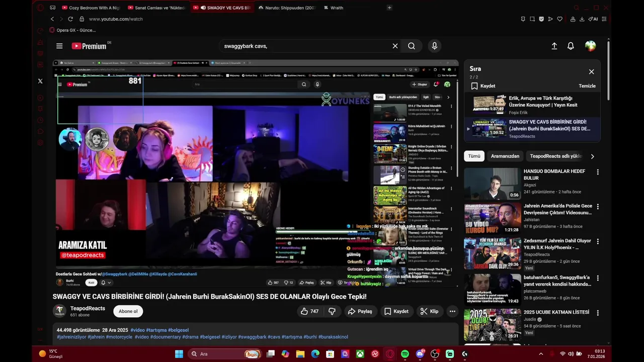Click the #jahreinizliyor hashtag link
Viewport: 644px width, 362px height.
click(x=71, y=337)
